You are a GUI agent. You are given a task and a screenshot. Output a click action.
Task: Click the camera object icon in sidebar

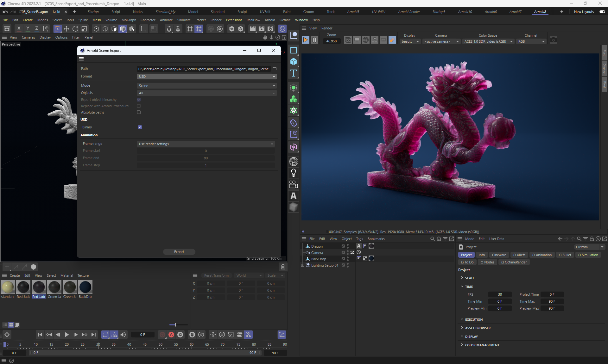click(x=294, y=184)
